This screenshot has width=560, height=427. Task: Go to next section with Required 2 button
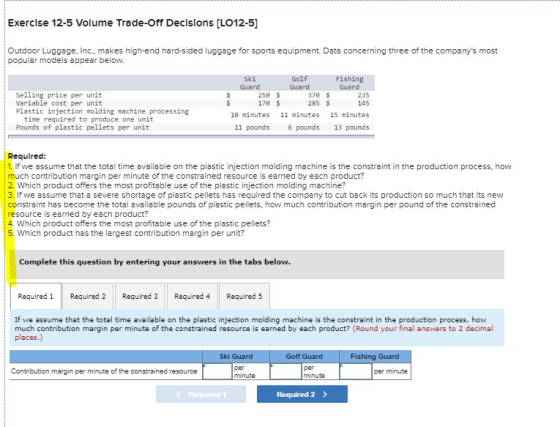[302, 394]
